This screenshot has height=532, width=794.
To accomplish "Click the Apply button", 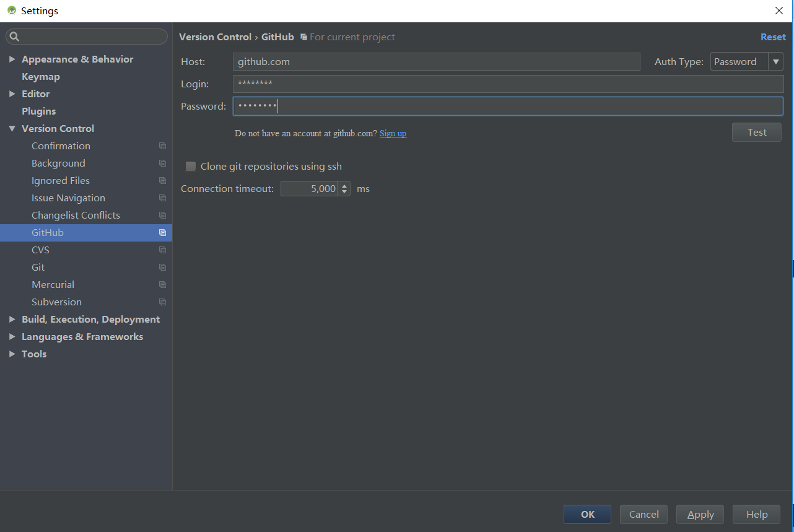I will 700,514.
